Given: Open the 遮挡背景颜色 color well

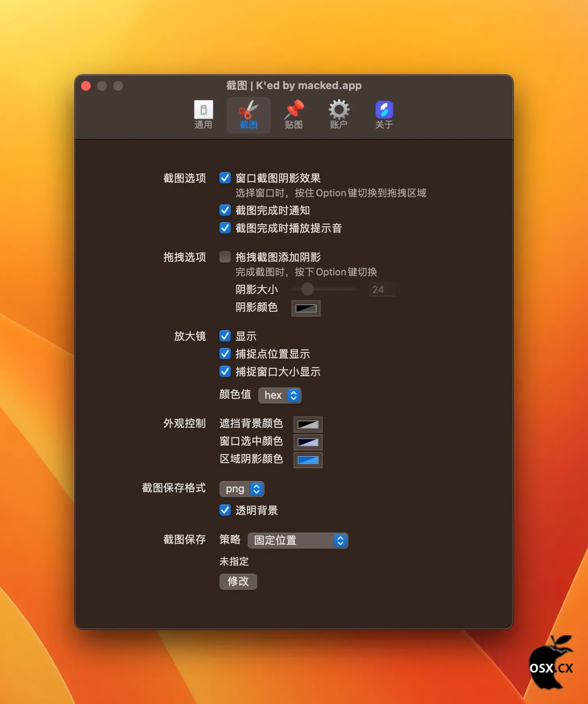Looking at the screenshot, I should pyautogui.click(x=308, y=424).
